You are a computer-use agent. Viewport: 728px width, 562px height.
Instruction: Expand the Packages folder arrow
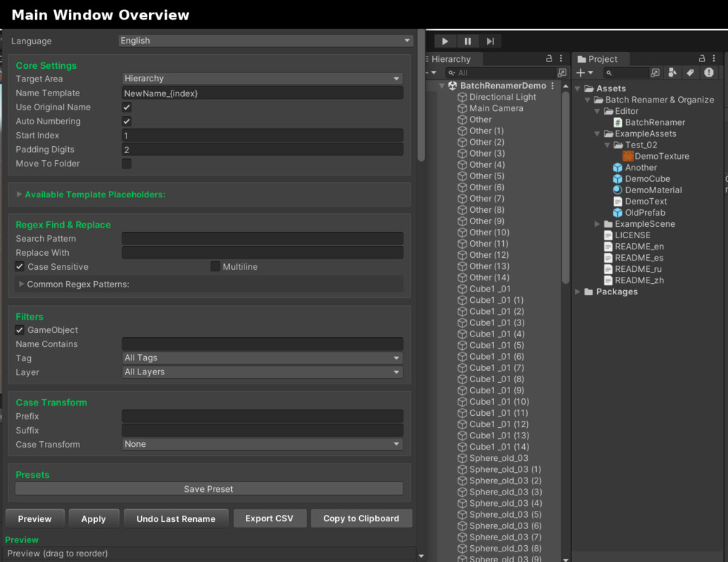pos(578,292)
